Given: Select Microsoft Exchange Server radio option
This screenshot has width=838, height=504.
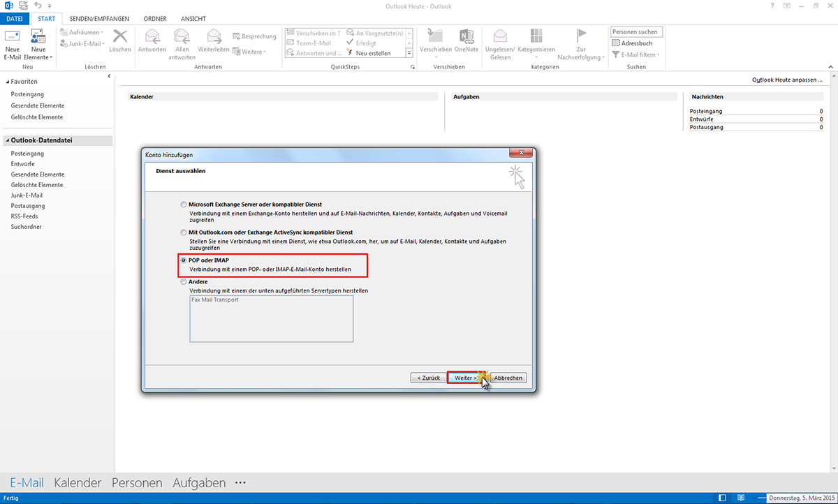Looking at the screenshot, I should pos(184,205).
